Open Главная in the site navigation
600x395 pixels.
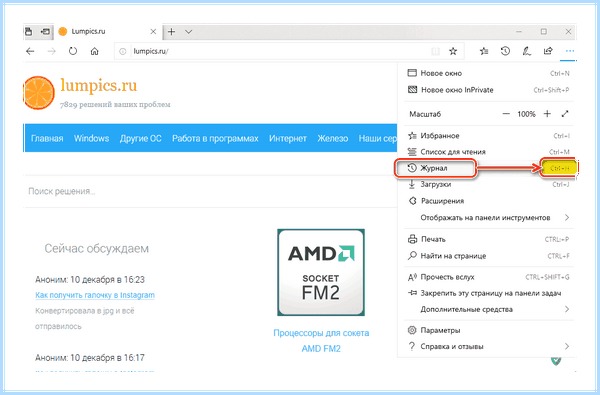click(x=47, y=138)
